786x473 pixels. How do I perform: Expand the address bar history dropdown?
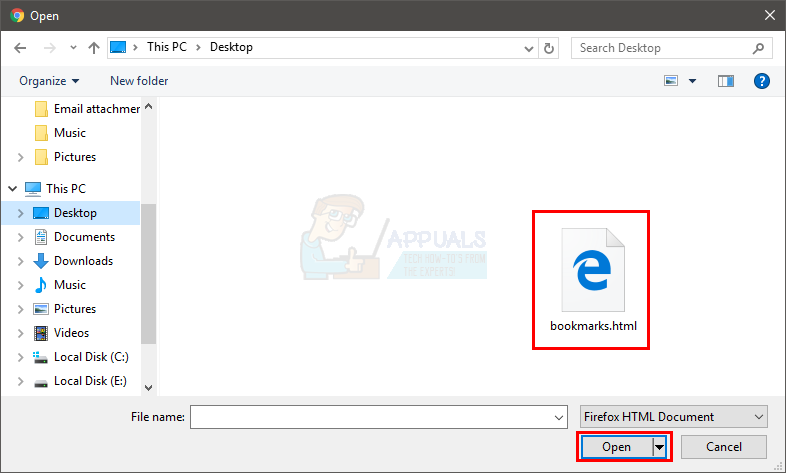click(x=528, y=49)
